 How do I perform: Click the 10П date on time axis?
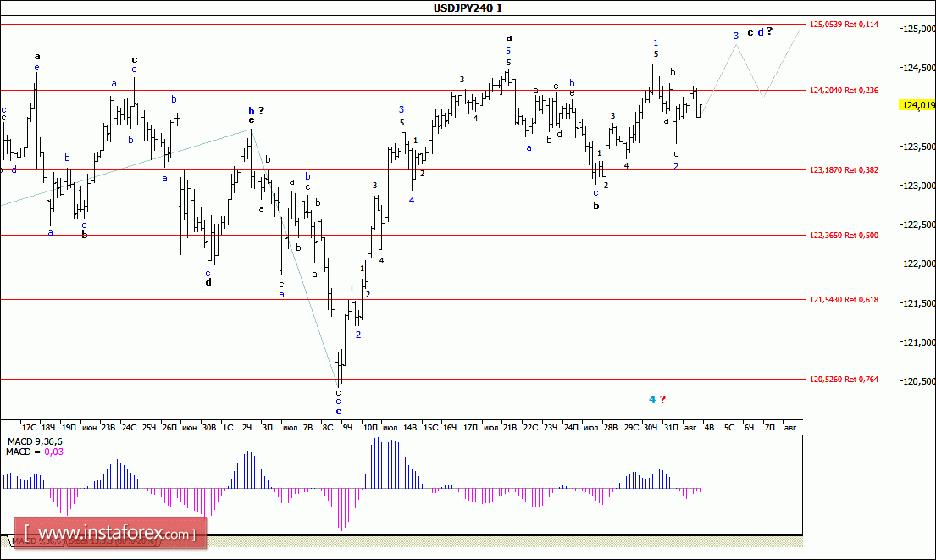pyautogui.click(x=370, y=428)
